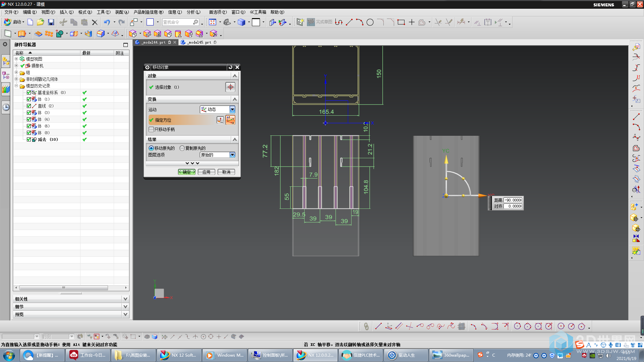
Task: Switch to the _model44.prt tab
Action: pos(153,42)
